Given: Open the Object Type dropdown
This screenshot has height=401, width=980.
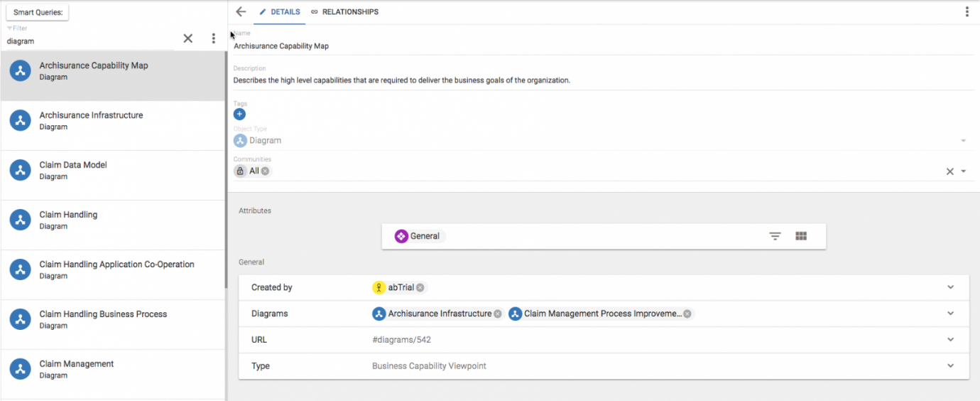Looking at the screenshot, I should (x=964, y=141).
